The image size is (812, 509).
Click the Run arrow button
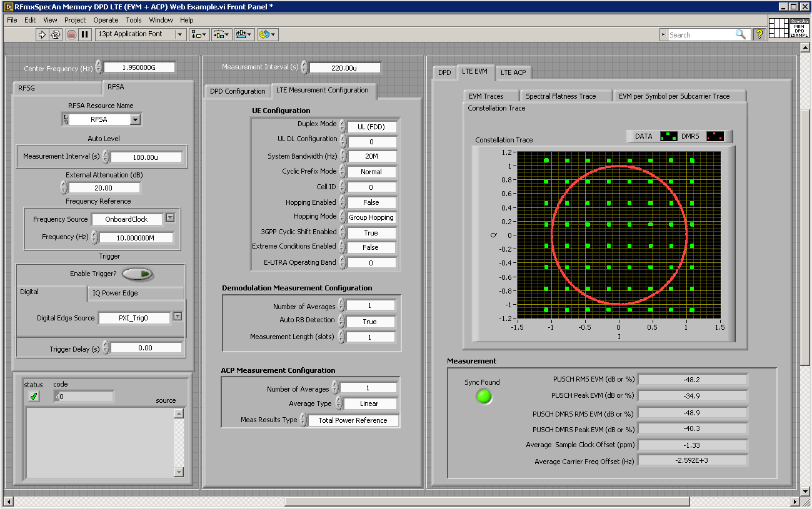[x=42, y=34]
